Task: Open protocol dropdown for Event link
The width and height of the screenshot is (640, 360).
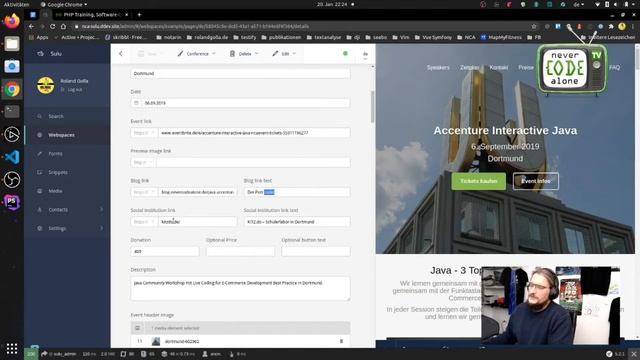Action: point(144,133)
